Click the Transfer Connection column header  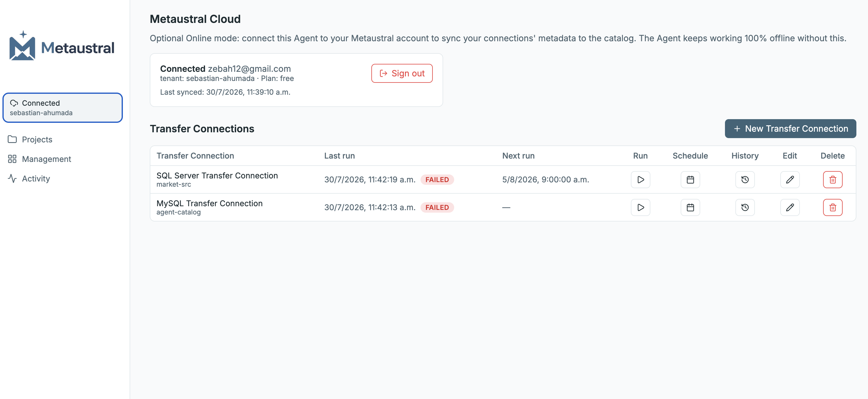tap(195, 156)
